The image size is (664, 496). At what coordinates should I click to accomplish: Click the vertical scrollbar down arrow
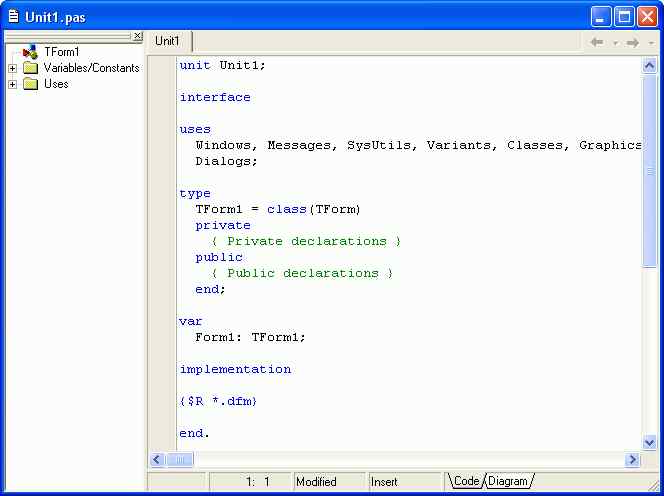coord(649,443)
